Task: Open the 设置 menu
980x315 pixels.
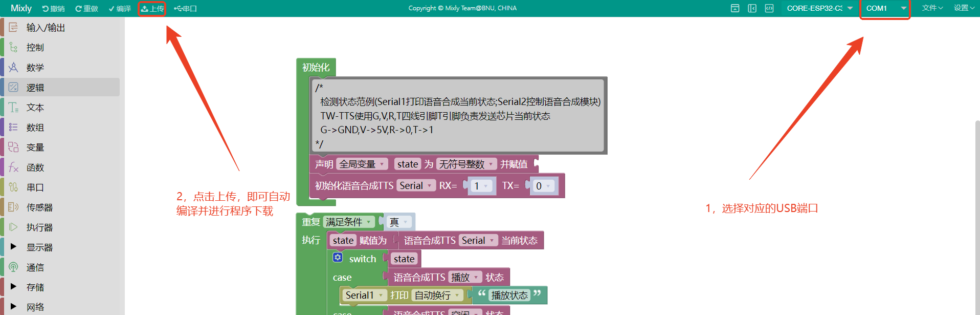Action: (964, 8)
